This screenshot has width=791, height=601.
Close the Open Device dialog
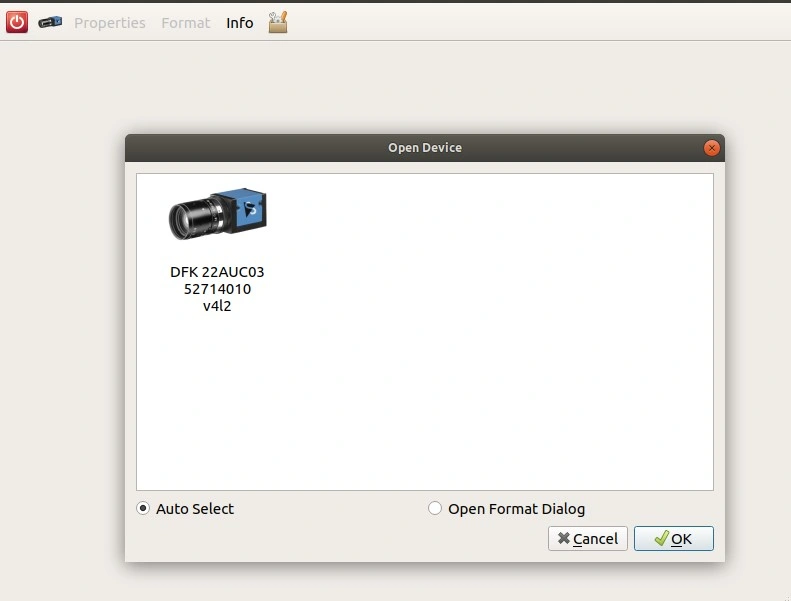click(x=711, y=148)
